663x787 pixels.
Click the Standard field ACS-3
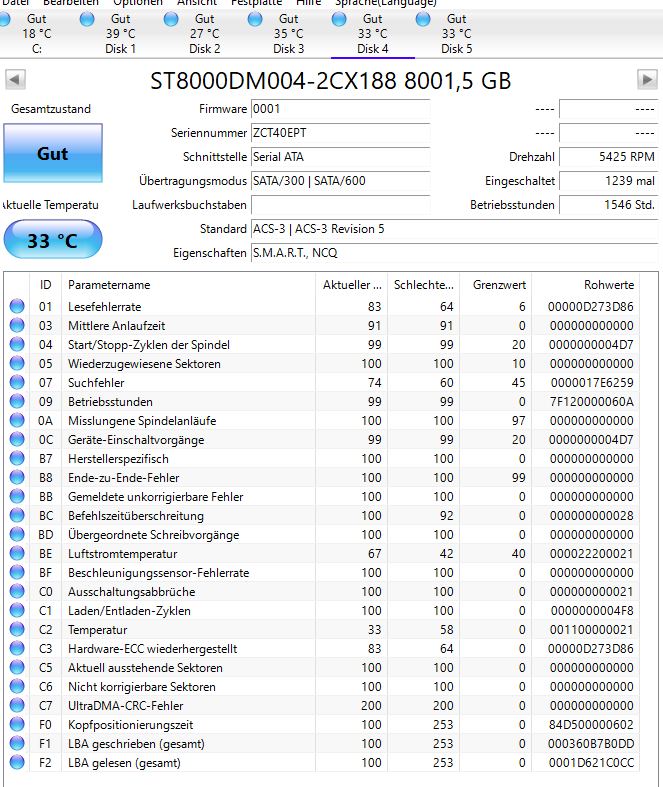pyautogui.click(x=454, y=229)
